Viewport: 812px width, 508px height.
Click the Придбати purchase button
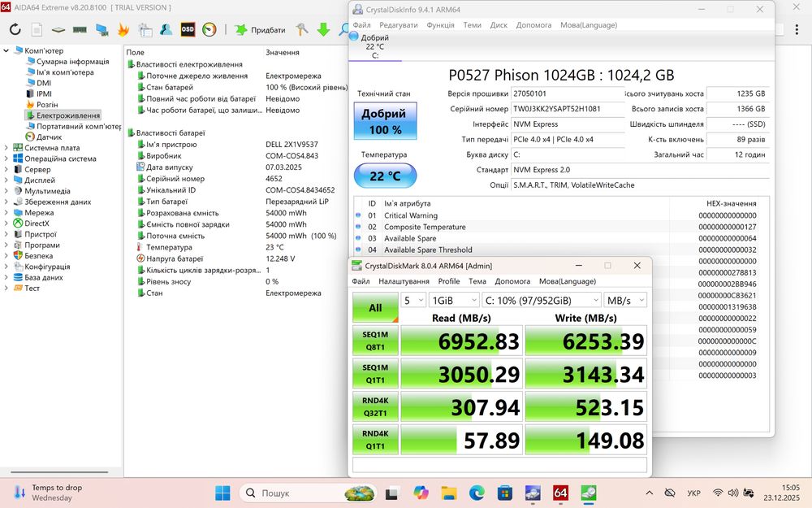[261, 29]
